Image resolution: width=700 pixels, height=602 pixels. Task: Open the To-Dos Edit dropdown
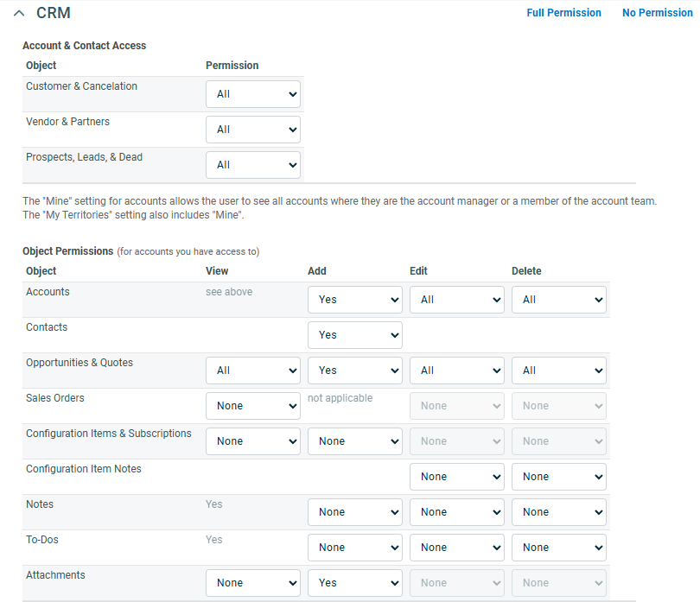(457, 548)
